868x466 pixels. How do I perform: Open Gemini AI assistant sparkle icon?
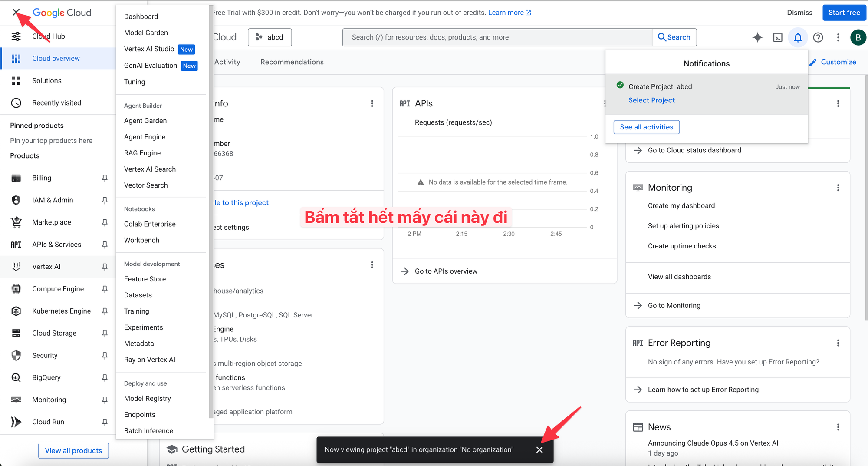tap(757, 37)
